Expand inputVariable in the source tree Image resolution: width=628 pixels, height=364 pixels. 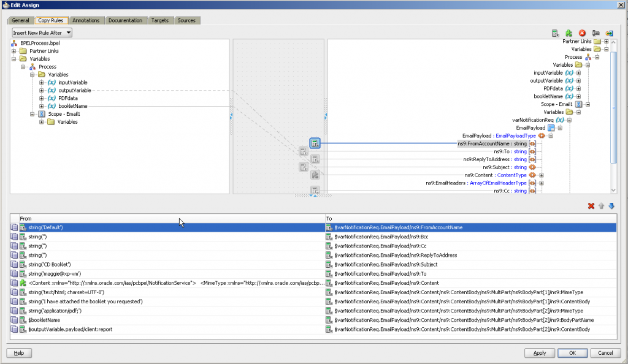point(42,82)
